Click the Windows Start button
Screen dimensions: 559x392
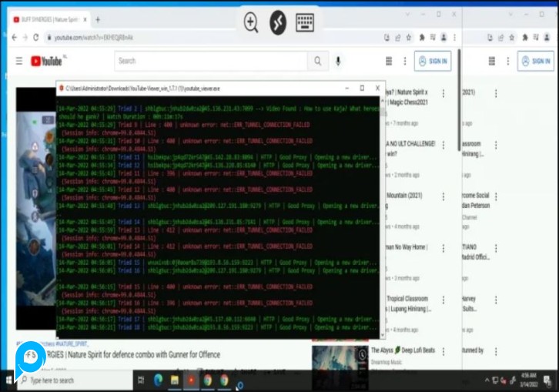(8, 380)
